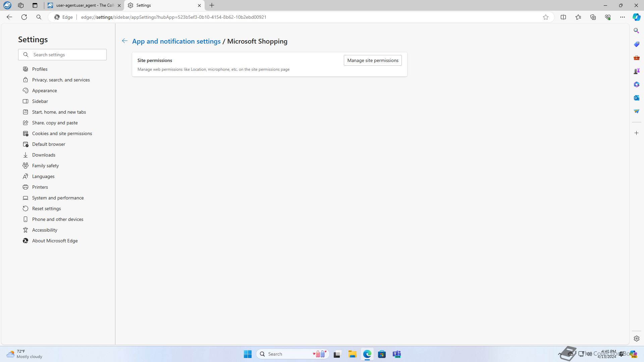This screenshot has height=362, width=644.
Task: Open File Explorer from taskbar
Action: [x=352, y=354]
